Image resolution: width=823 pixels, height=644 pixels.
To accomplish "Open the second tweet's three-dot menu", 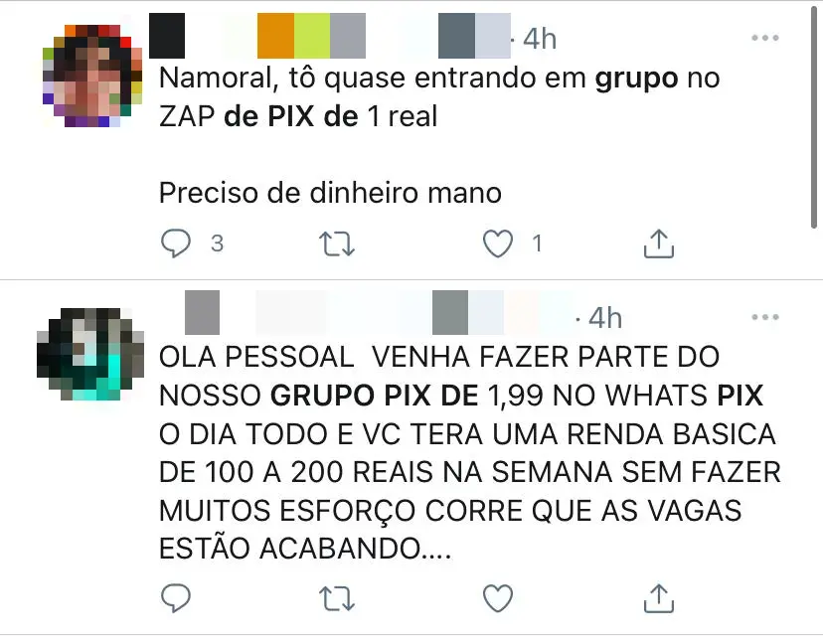I will tap(764, 317).
